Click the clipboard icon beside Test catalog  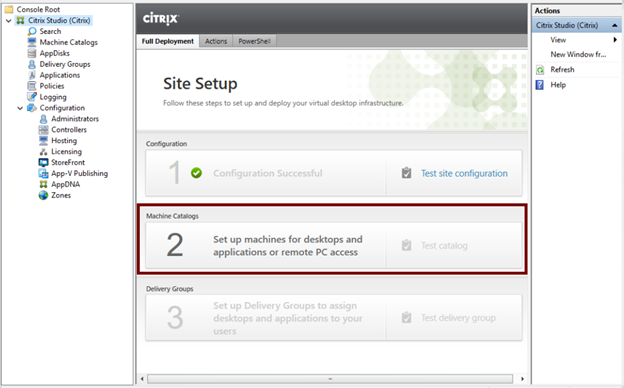pyautogui.click(x=406, y=245)
